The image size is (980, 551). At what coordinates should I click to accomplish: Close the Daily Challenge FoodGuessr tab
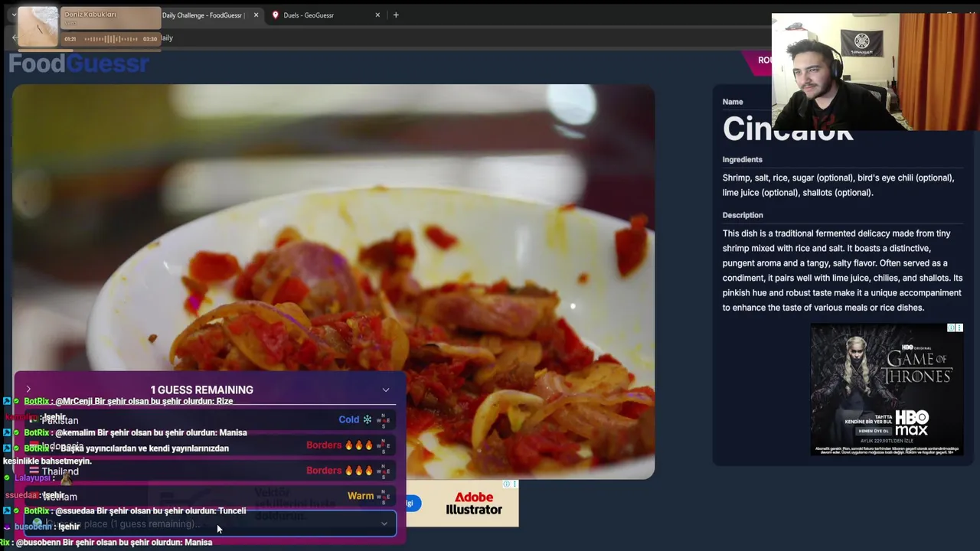tap(256, 15)
